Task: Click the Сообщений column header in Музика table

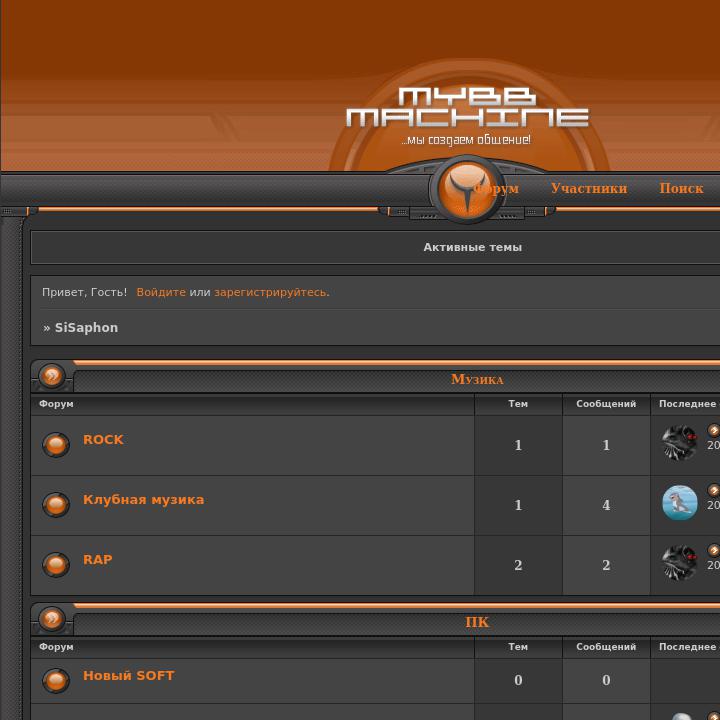Action: 606,404
